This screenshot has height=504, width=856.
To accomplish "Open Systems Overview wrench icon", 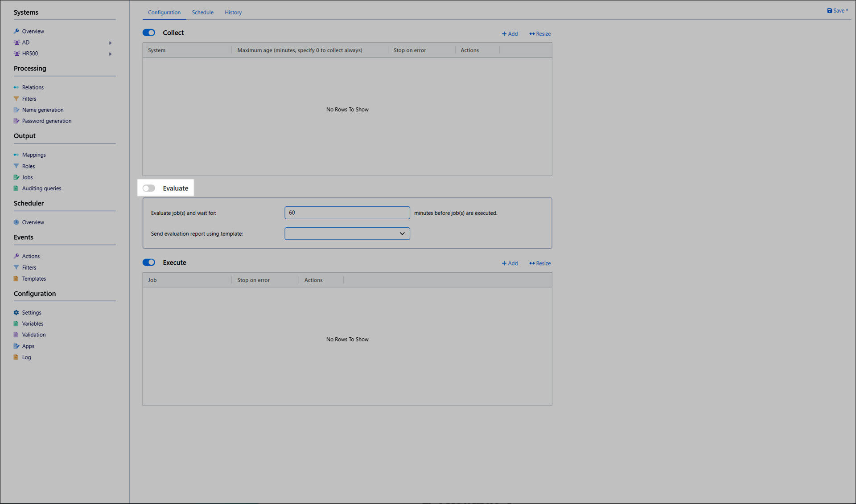I will 16,31.
